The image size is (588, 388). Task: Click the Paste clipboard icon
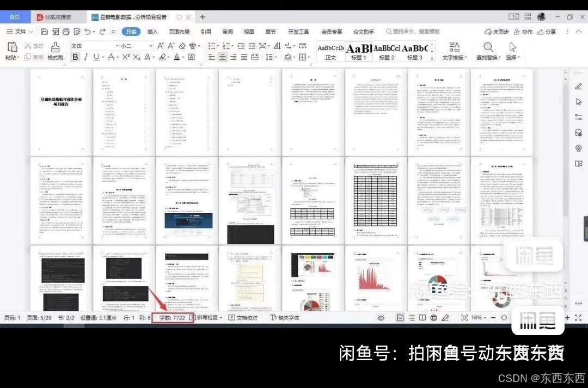[x=12, y=47]
